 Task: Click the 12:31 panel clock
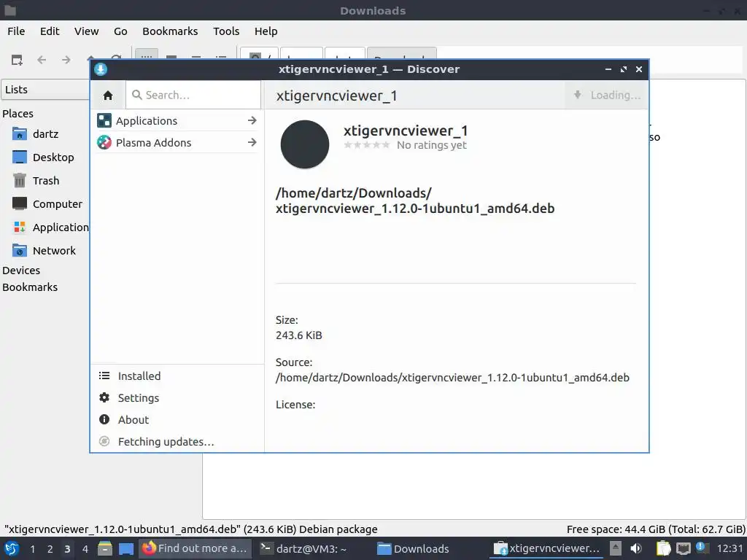tap(729, 549)
